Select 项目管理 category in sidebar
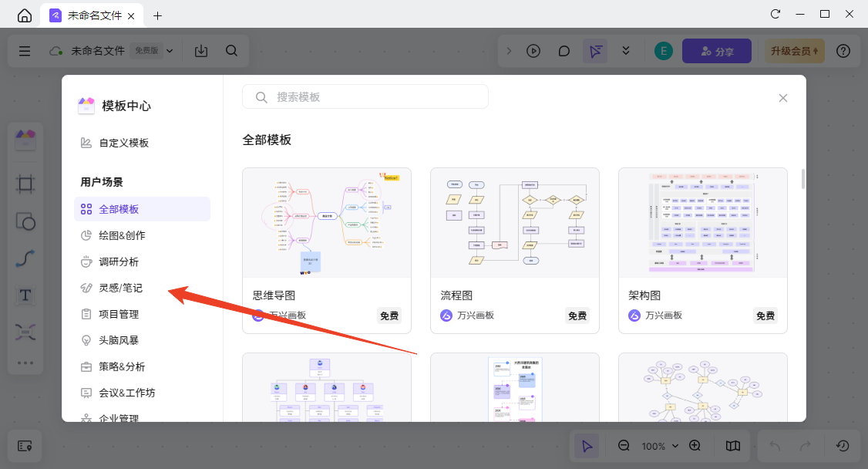 [x=119, y=314]
